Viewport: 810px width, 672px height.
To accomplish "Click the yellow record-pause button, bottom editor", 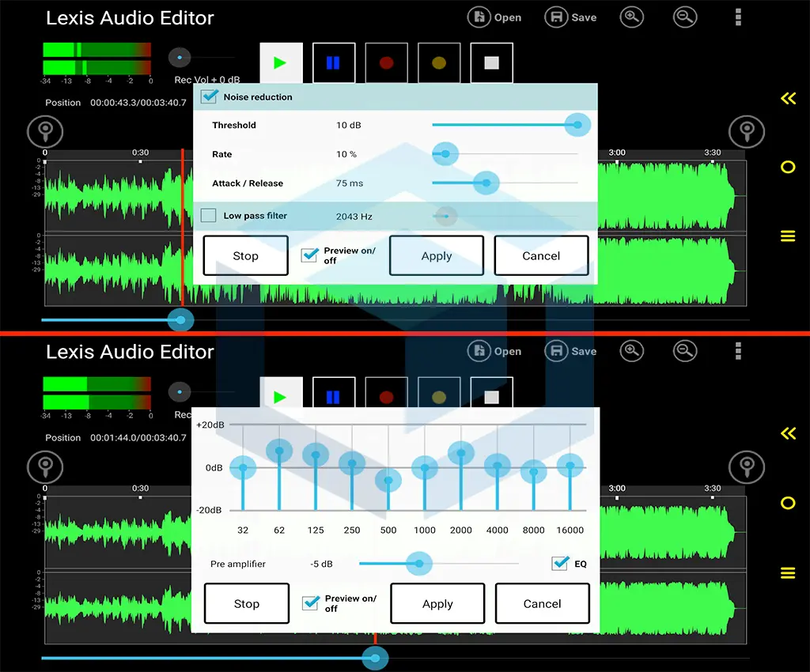I will (439, 393).
